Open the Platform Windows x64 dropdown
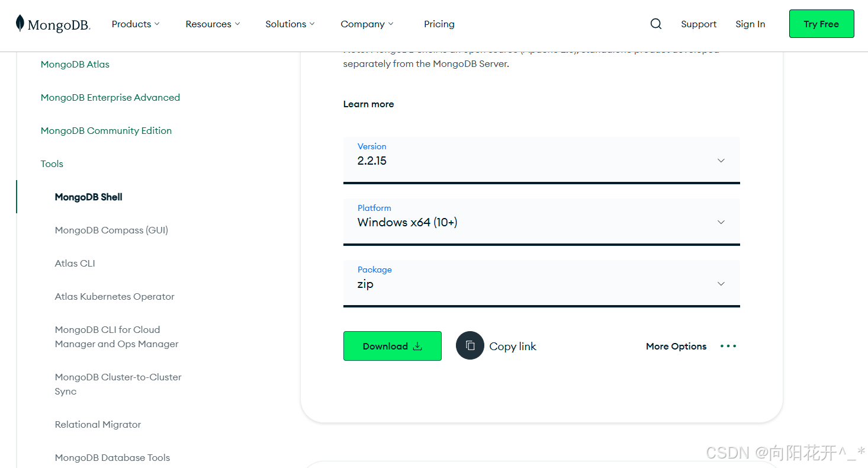 [x=541, y=222]
